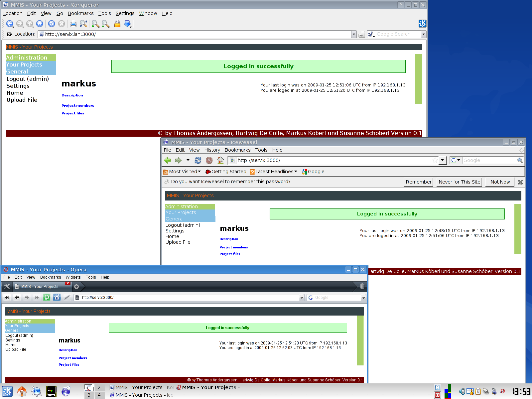Screen dimensions: 532x399
Task: Click the Remember password button
Action: point(418,182)
